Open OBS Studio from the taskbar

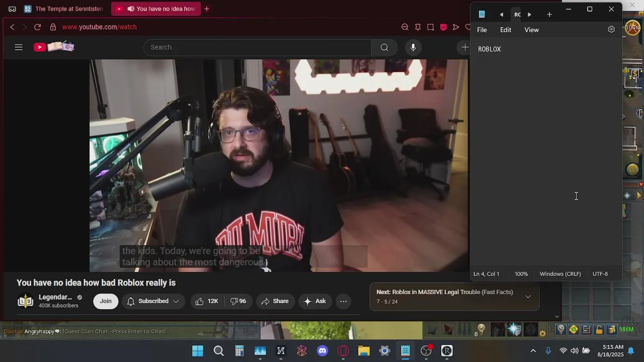[x=426, y=351]
